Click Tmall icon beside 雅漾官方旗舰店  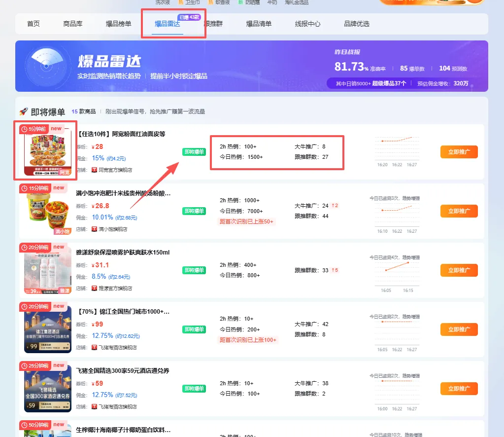[x=94, y=289]
